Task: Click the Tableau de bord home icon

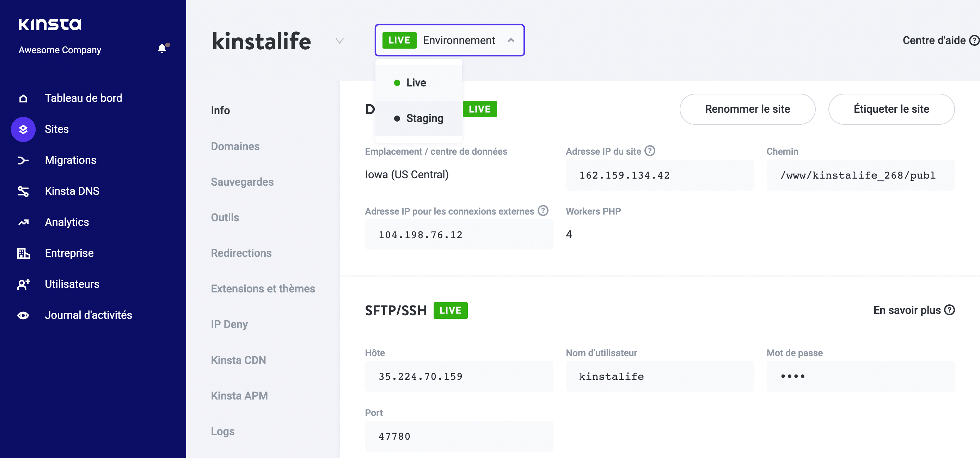Action: (23, 98)
